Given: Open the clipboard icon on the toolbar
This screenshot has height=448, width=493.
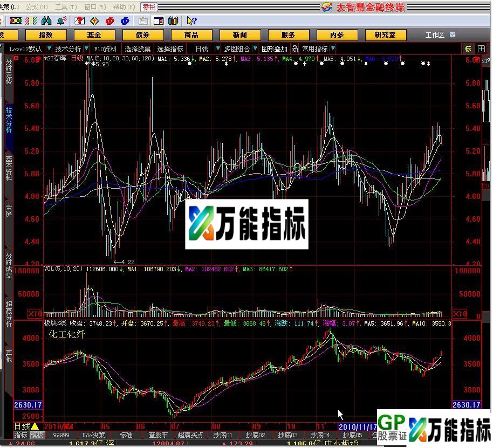Looking at the screenshot, I should click(x=142, y=20).
